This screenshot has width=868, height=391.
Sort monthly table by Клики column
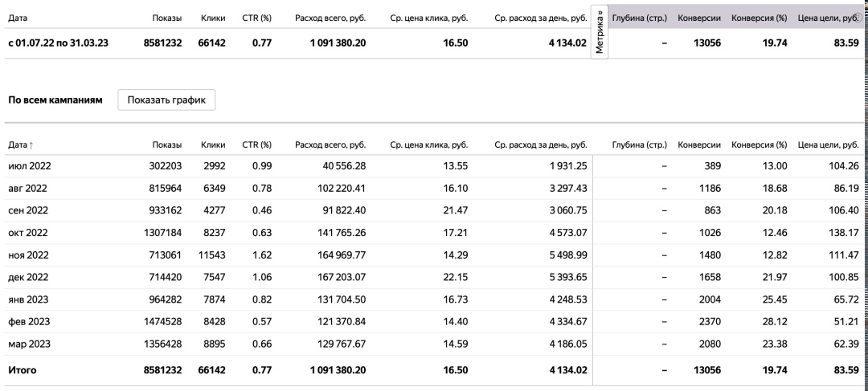point(212,145)
